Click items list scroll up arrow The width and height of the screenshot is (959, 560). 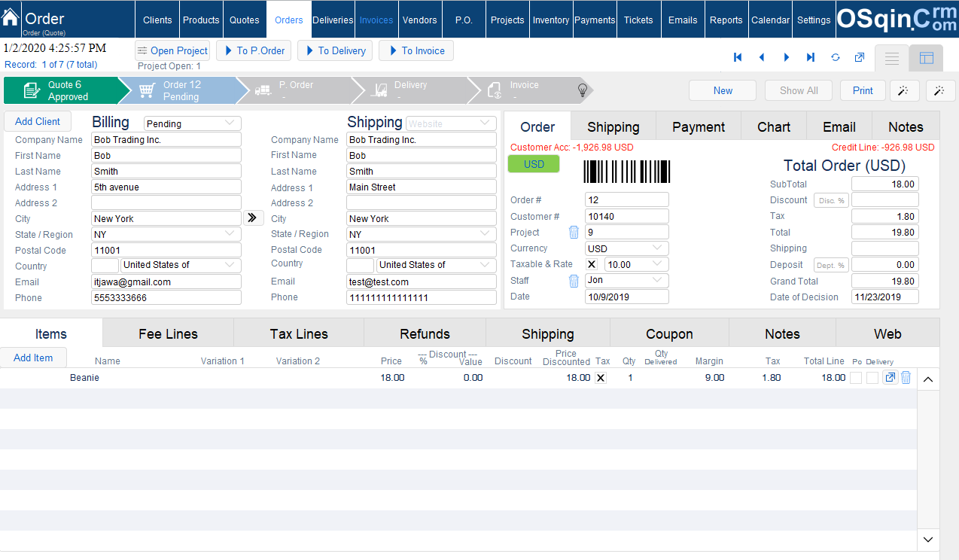click(928, 379)
